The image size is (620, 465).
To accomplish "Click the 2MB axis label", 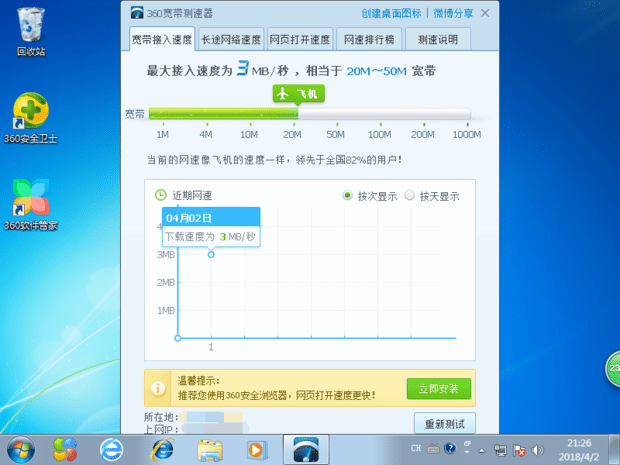I will 165,282.
